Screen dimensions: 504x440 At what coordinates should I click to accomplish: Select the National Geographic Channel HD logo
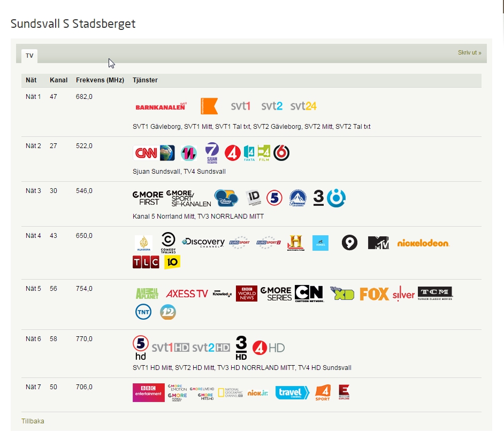click(231, 393)
